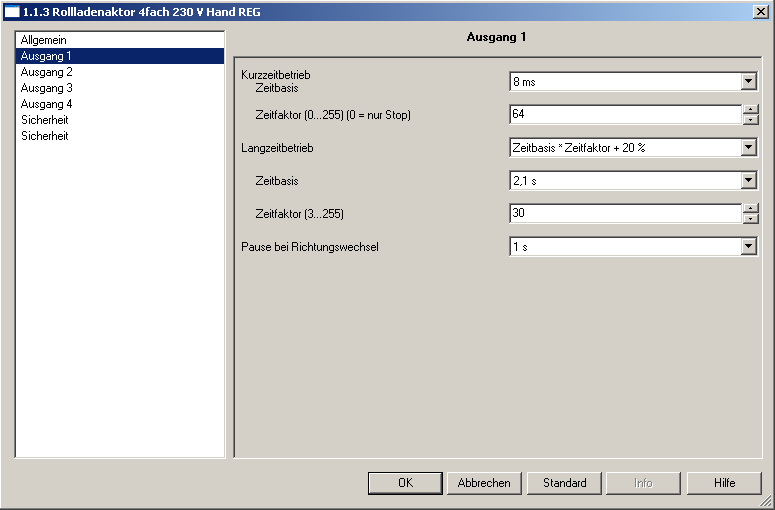Switch to Ausgang 3 in the list
Viewport: 775px width, 510px height.
pos(46,88)
